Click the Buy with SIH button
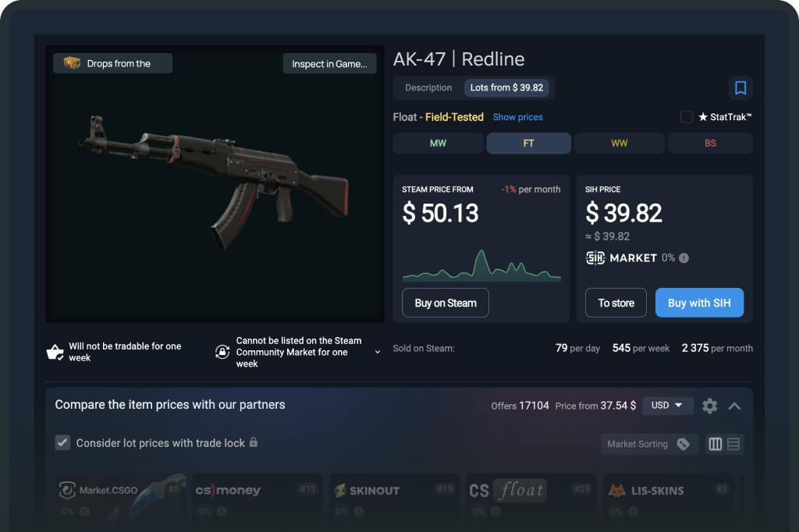 (699, 303)
